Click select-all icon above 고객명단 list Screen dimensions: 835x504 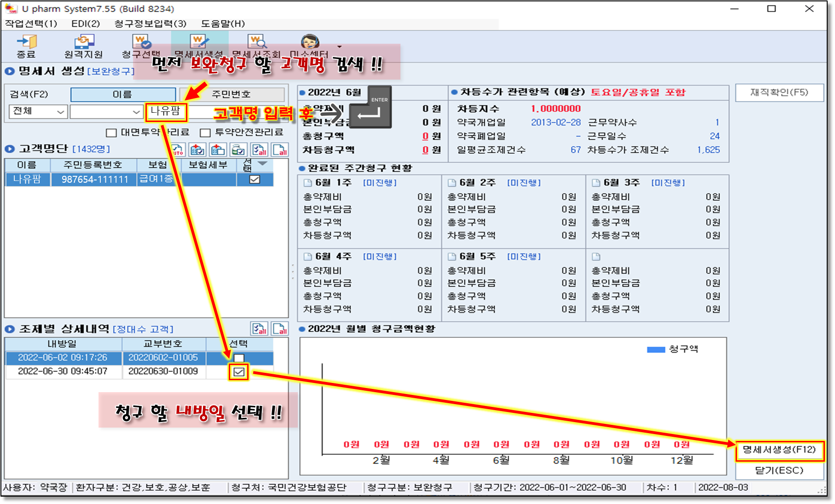point(259,150)
